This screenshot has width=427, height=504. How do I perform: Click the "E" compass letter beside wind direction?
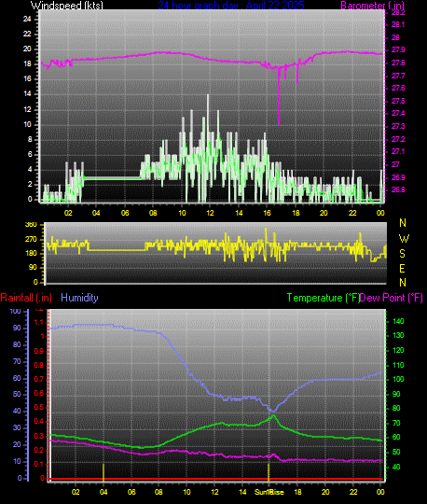click(402, 269)
